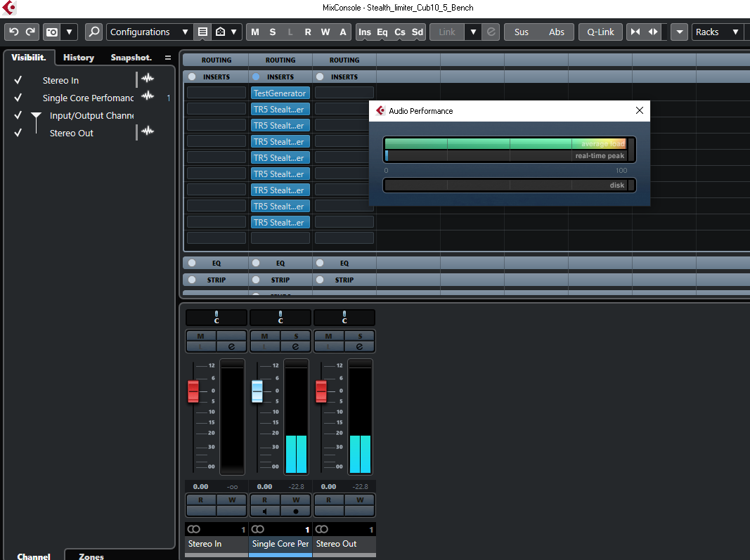Open the Link group dropdown arrow
This screenshot has height=560, width=750.
pos(473,32)
